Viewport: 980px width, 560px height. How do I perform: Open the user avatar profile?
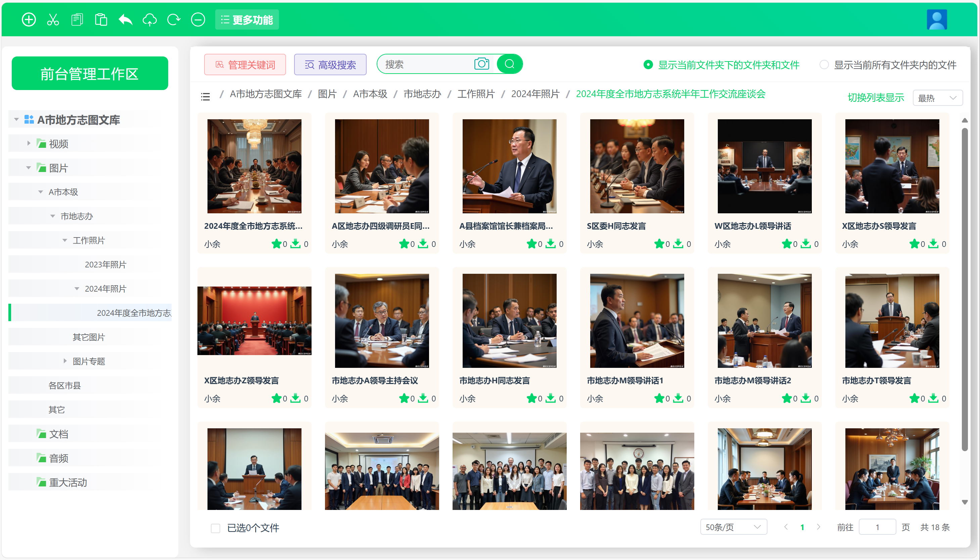[x=937, y=19]
